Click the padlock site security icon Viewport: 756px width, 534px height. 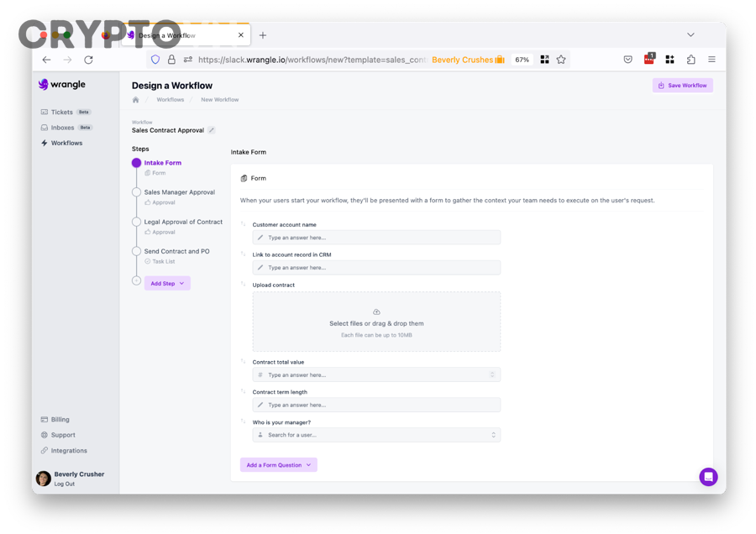(x=171, y=60)
